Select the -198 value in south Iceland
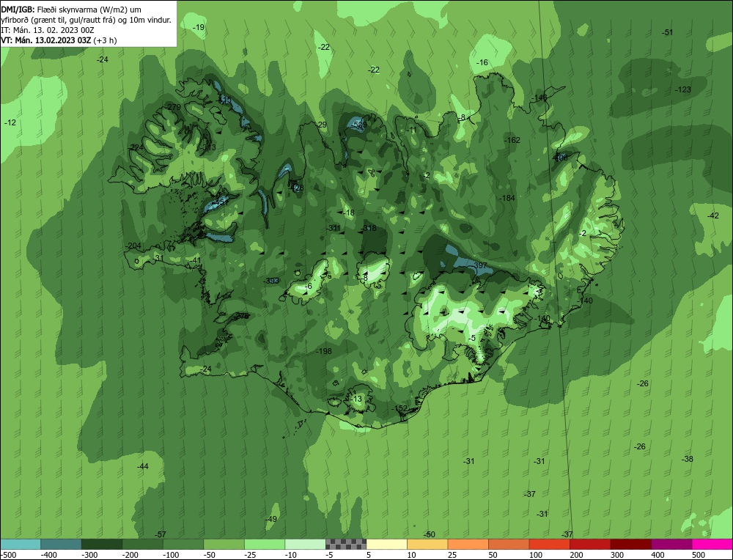This screenshot has width=733, height=560. pyautogui.click(x=323, y=351)
